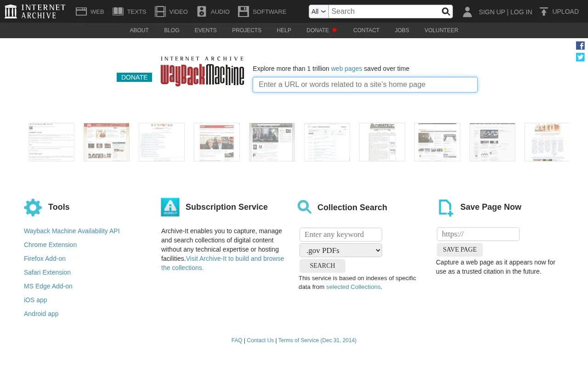Screen dimensions: 588x368
Task: Click the magnifier search submit icon
Action: click(x=446, y=11)
